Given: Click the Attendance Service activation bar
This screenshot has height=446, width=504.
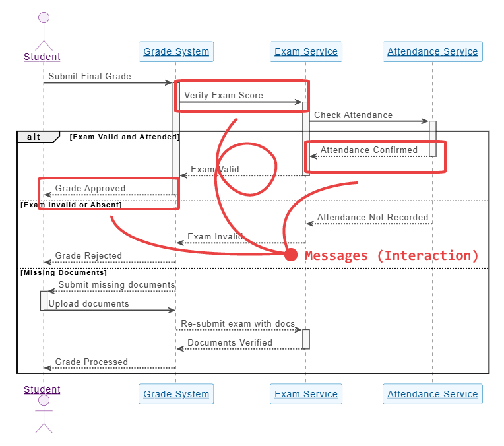Looking at the screenshot, I should coord(433,139).
